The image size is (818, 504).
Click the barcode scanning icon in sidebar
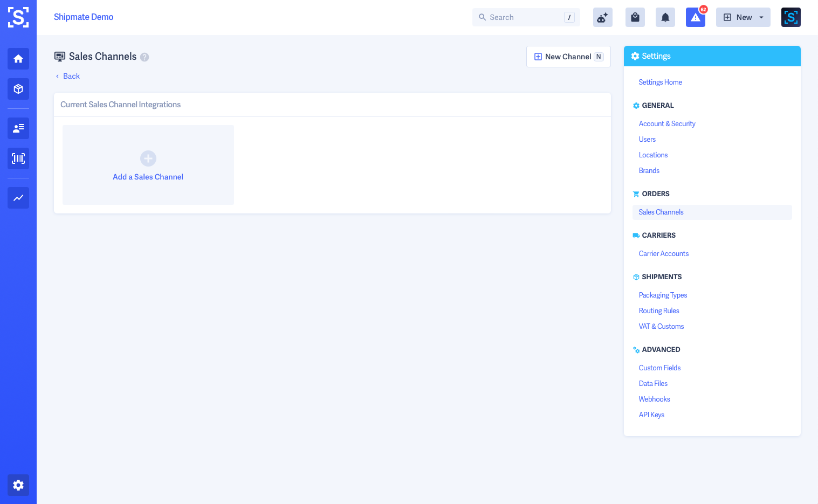pyautogui.click(x=18, y=158)
